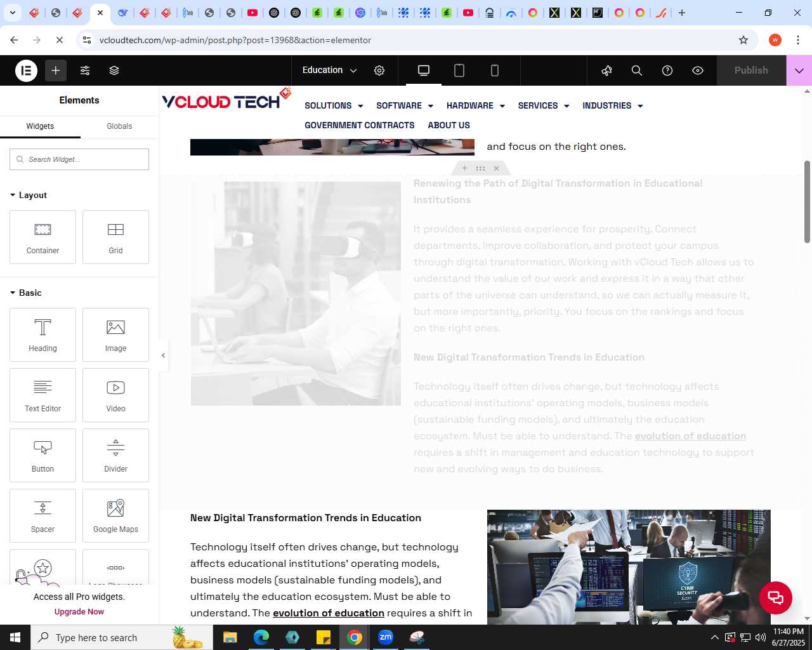The image size is (812, 650).
Task: Go back in browser history
Action: pyautogui.click(x=14, y=40)
